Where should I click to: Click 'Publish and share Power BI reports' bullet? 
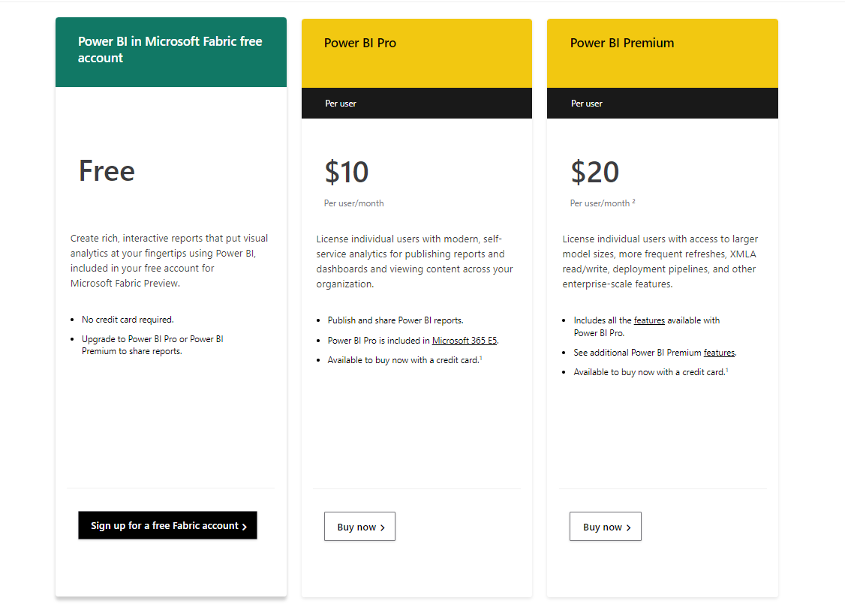pos(395,320)
